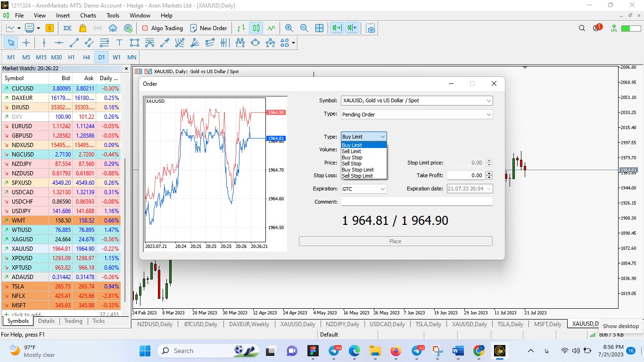The width and height of the screenshot is (644, 362).
Task: Open account profile with notification badge
Action: (x=597, y=28)
